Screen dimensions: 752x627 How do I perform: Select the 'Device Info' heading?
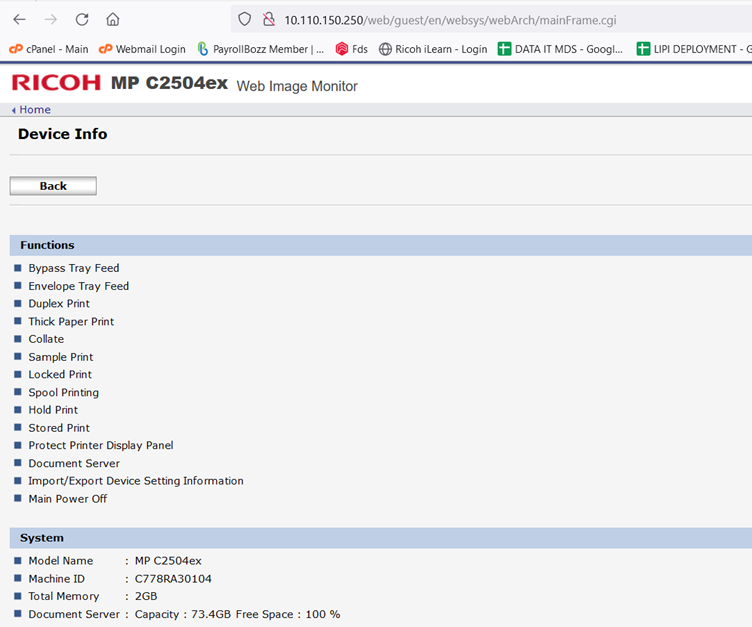62,134
